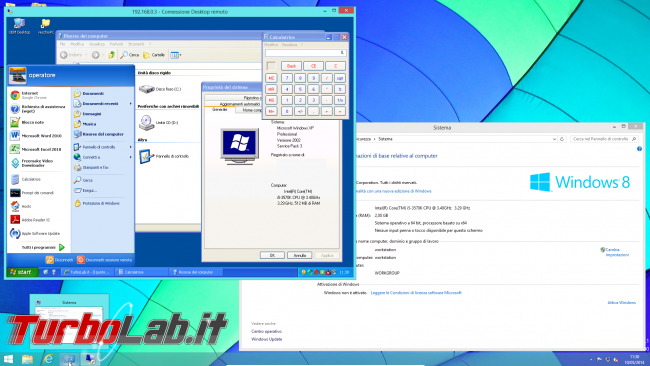This screenshot has height=366, width=650.
Task: Open the Explorer view mode dropdown
Action: click(x=180, y=55)
